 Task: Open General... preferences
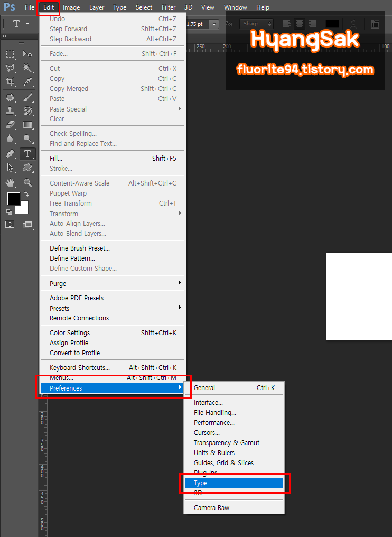click(x=234, y=387)
